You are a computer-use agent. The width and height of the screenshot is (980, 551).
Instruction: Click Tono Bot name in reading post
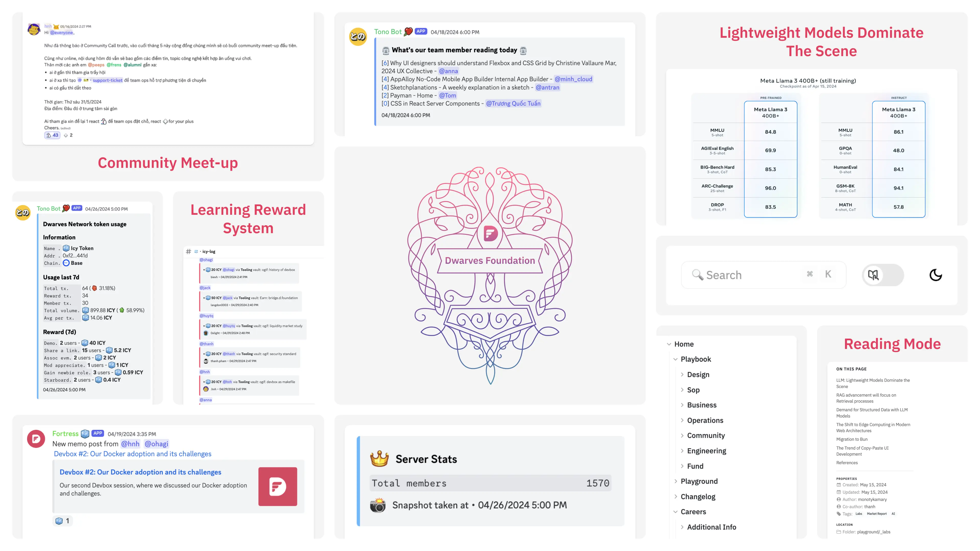coord(388,32)
